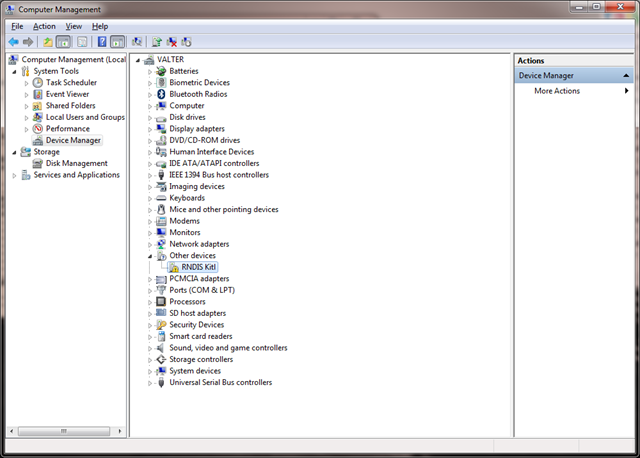Collapse the Device Manager actions section
This screenshot has width=640, height=458.
[626, 75]
